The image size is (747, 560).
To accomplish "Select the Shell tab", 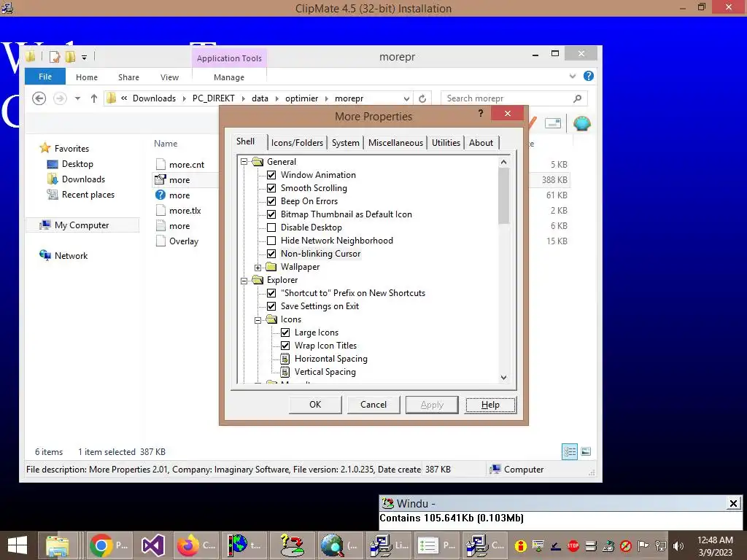I will pos(245,141).
